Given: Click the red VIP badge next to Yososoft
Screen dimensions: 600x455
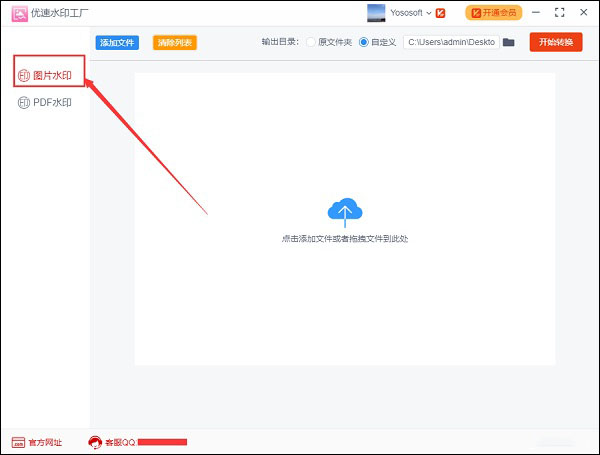Looking at the screenshot, I should (x=440, y=13).
